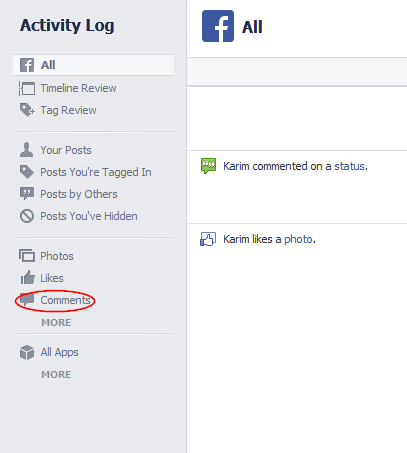The image size is (407, 453).
Task: Click the large Facebook logo in header
Action: (x=218, y=26)
